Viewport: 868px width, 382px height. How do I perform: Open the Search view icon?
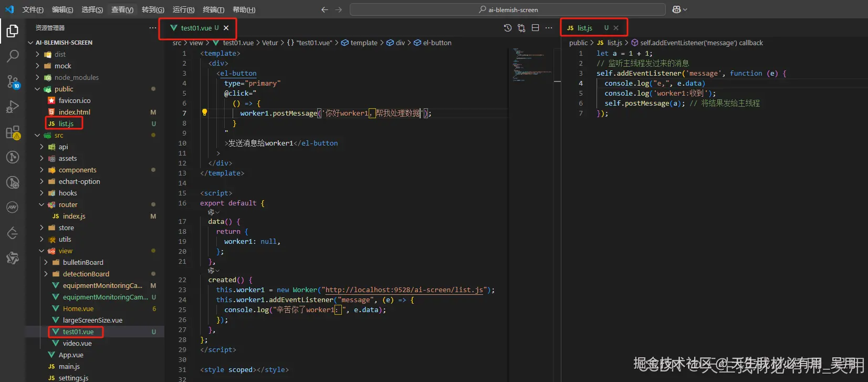click(13, 56)
